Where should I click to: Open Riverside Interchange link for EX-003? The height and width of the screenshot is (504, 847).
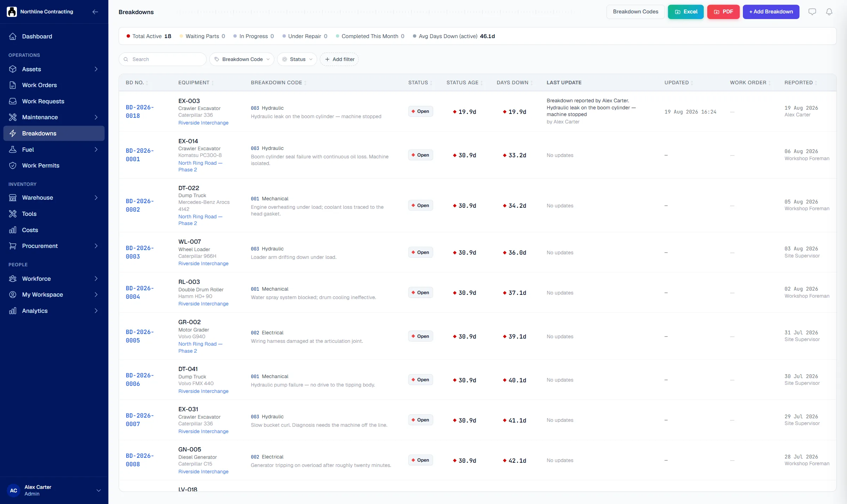click(203, 123)
